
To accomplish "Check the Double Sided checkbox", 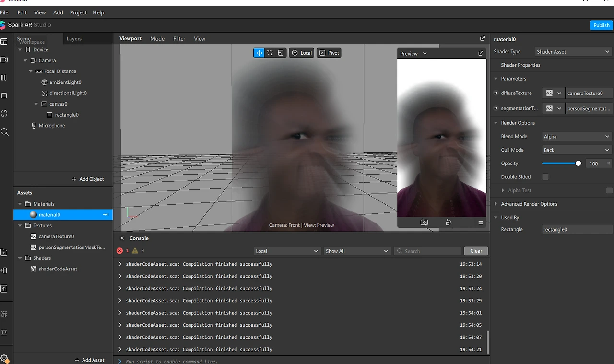I will click(x=545, y=177).
